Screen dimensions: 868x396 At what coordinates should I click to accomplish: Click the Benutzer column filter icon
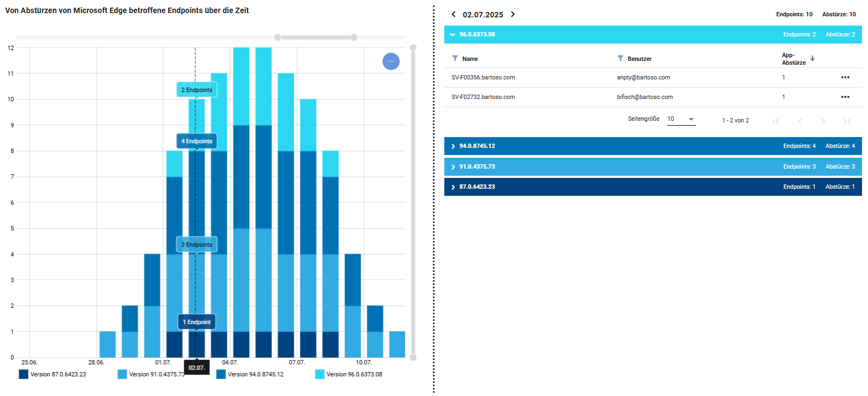tap(620, 58)
